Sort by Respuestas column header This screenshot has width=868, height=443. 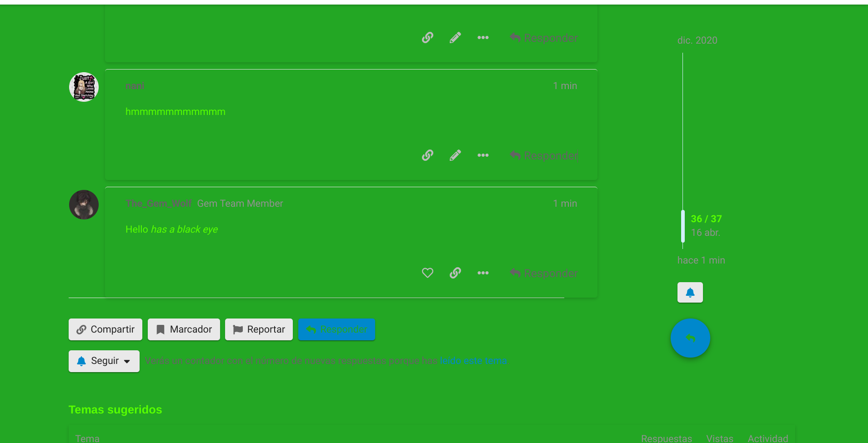(x=667, y=438)
